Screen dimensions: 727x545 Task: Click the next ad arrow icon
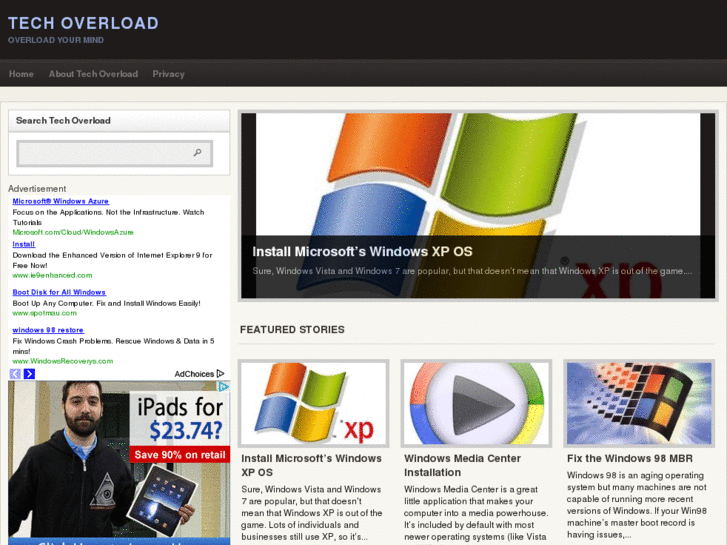[29, 374]
